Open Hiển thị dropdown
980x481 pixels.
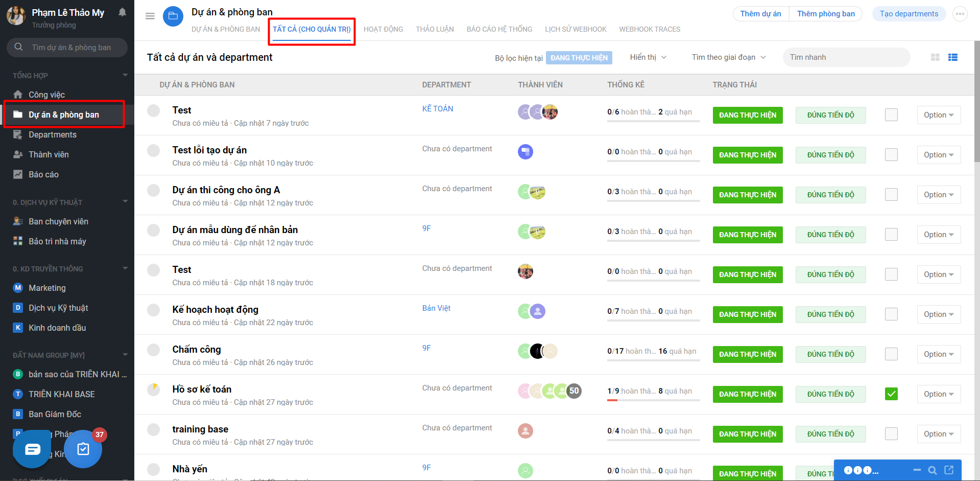[648, 57]
